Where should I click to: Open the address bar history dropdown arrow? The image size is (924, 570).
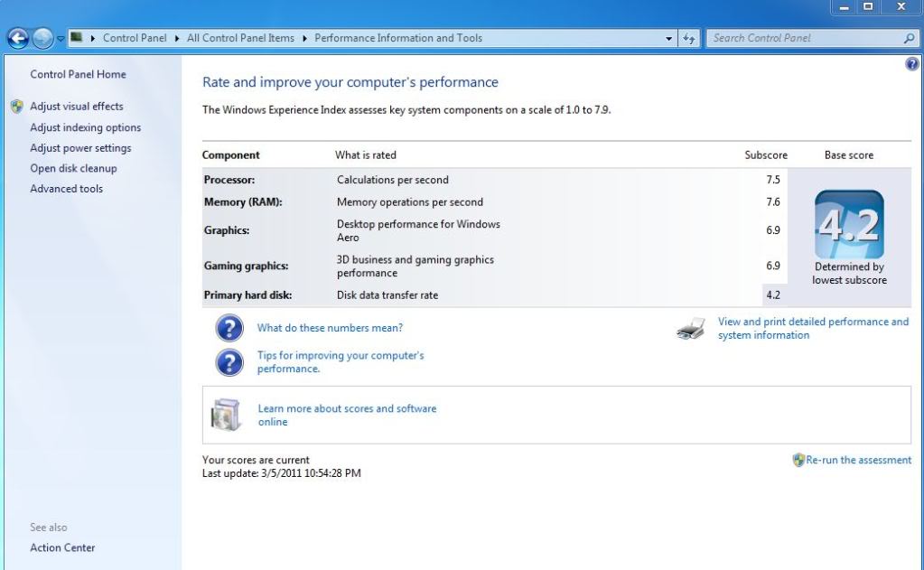pos(669,38)
